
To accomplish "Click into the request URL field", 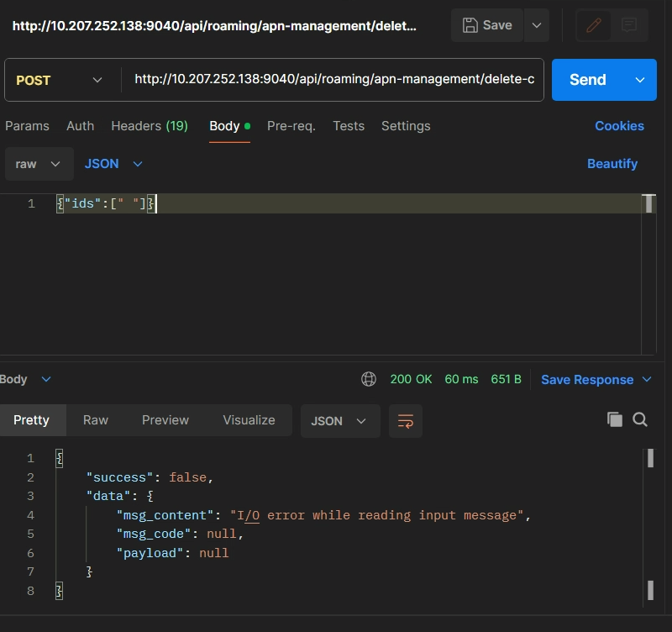I will tap(333, 80).
